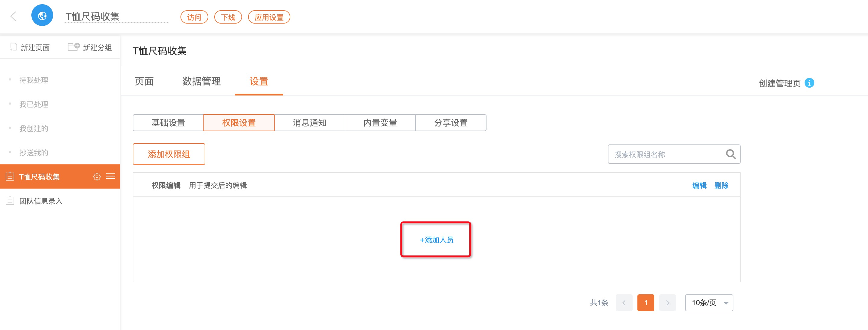Screen dimensions: 868x330
Task: Go to previous page with left chevron
Action: 624,303
